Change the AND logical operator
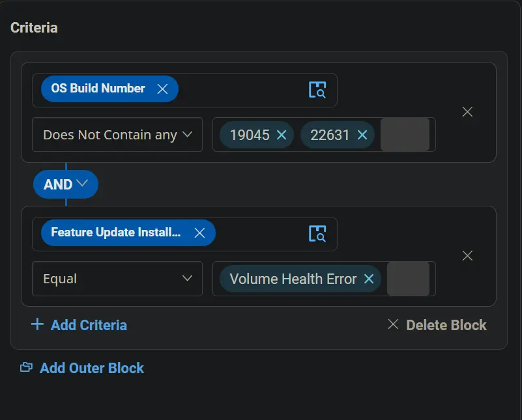This screenshot has height=420, width=522. (66, 184)
